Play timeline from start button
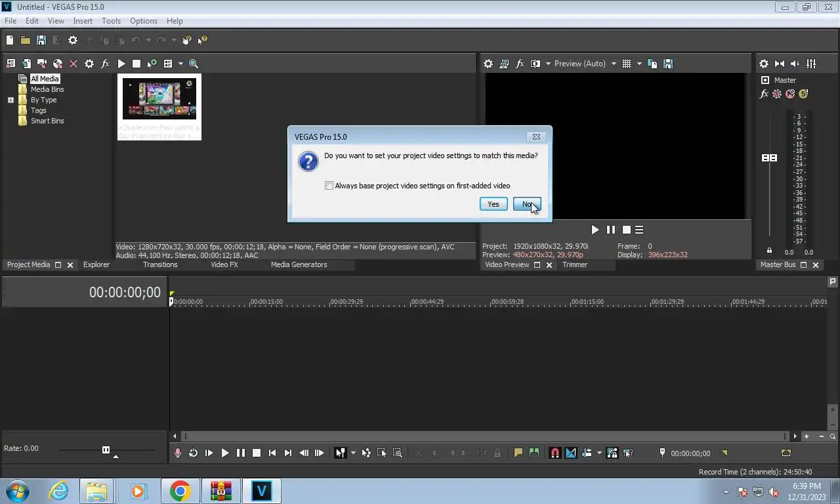The image size is (840, 504). click(209, 453)
